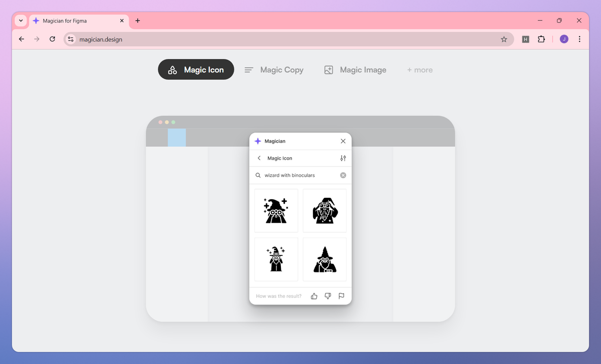
Task: Open the Chrome three-dot menu
Action: (579, 39)
